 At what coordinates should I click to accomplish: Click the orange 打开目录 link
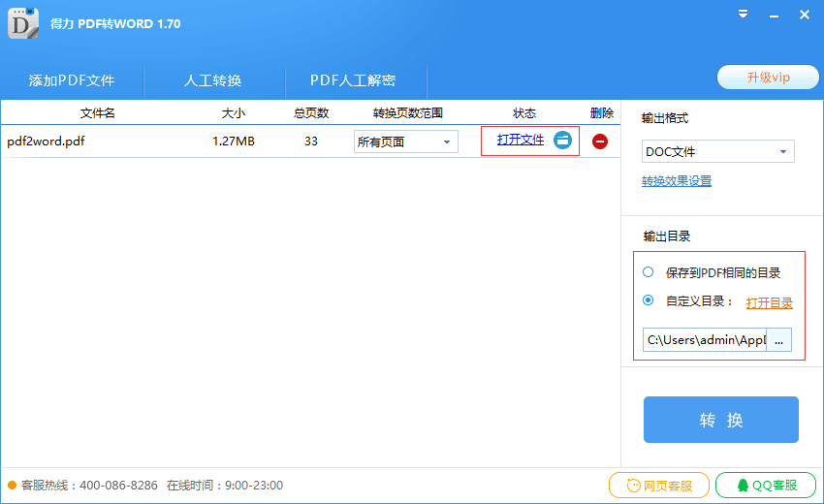pyautogui.click(x=770, y=302)
